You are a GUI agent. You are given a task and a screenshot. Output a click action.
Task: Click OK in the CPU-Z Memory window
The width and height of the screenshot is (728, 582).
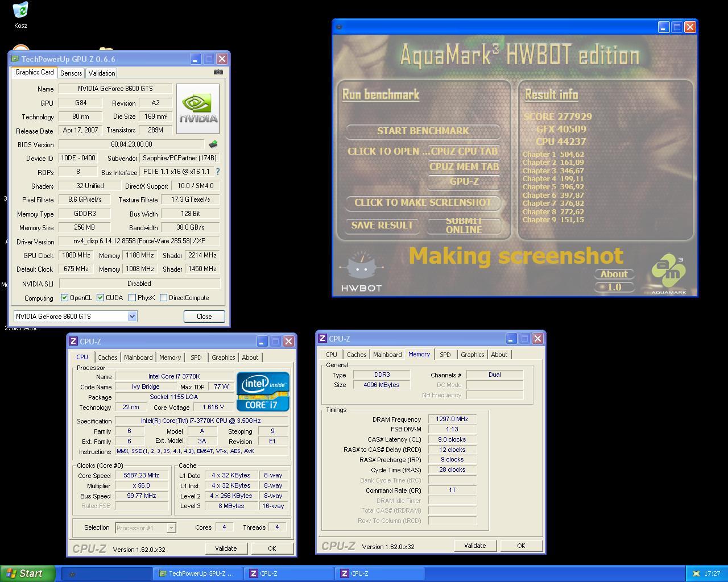(521, 546)
